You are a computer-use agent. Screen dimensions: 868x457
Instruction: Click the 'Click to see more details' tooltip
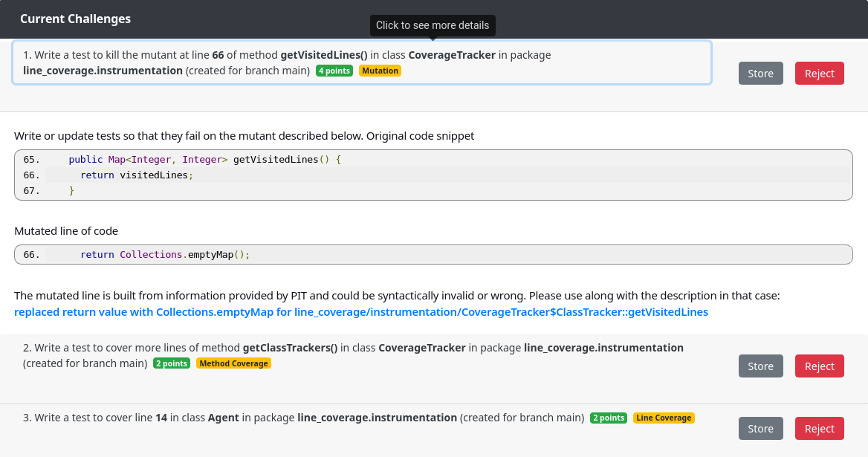433,25
